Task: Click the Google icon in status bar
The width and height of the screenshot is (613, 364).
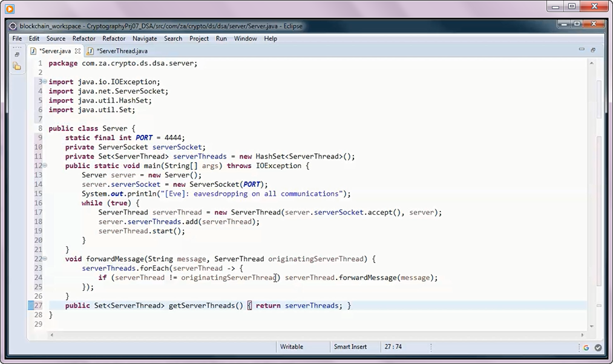Action: click(x=586, y=348)
